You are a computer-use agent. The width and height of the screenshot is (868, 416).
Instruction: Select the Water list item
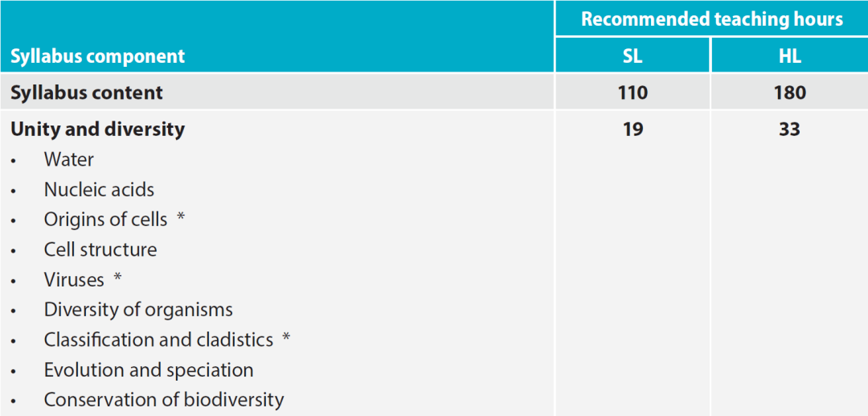[x=69, y=159]
